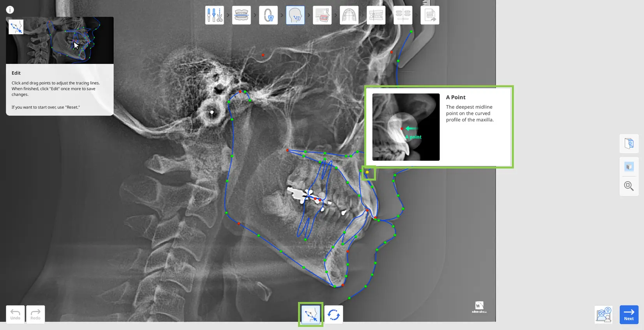Click the Undo button
Image resolution: width=644 pixels, height=330 pixels.
pos(15,314)
